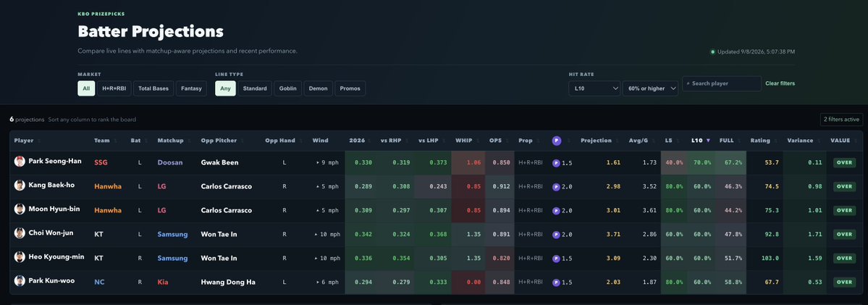
Task: Click the green updated status dot
Action: pyautogui.click(x=712, y=52)
